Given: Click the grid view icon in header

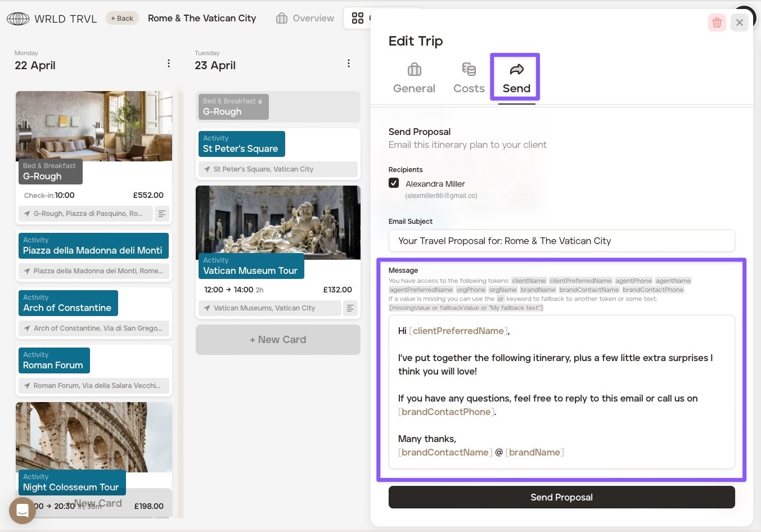Looking at the screenshot, I should tap(358, 18).
